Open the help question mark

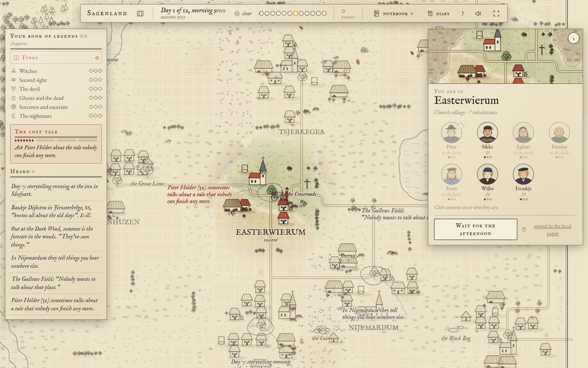click(463, 13)
